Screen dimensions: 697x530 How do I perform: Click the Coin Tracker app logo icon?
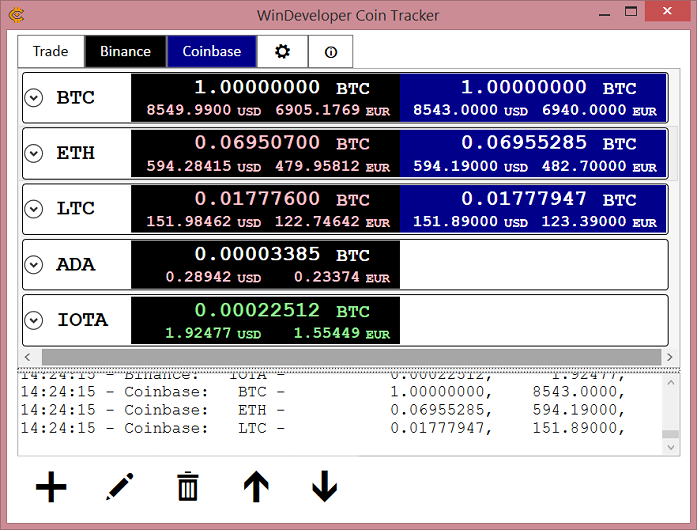(x=16, y=15)
